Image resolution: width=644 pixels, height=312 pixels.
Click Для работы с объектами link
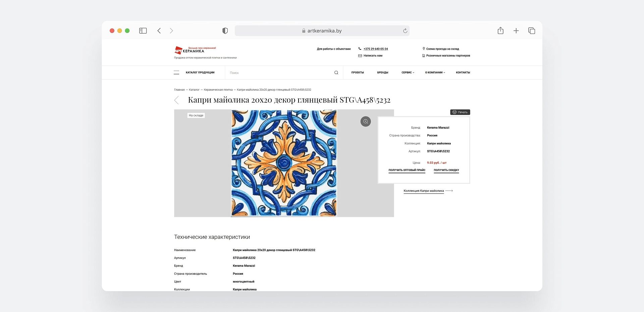tap(334, 49)
